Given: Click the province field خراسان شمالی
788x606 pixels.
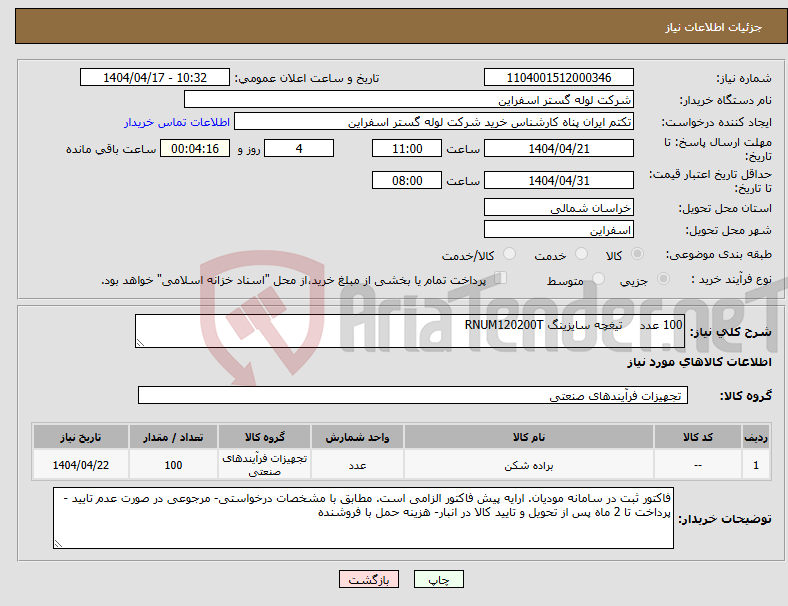Looking at the screenshot, I should (x=559, y=208).
